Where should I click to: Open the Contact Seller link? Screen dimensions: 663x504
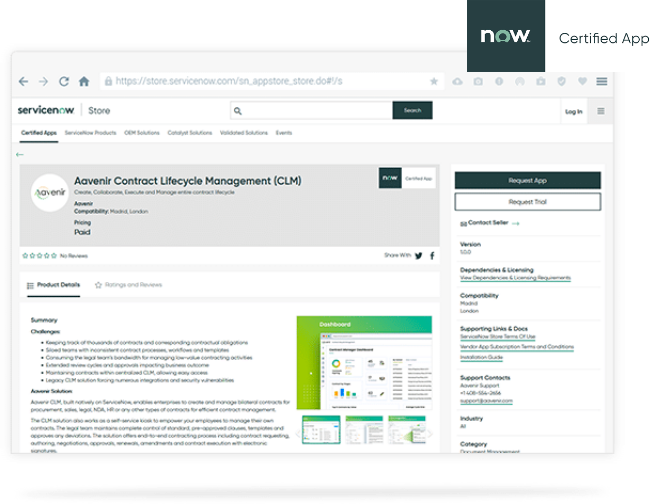click(488, 222)
